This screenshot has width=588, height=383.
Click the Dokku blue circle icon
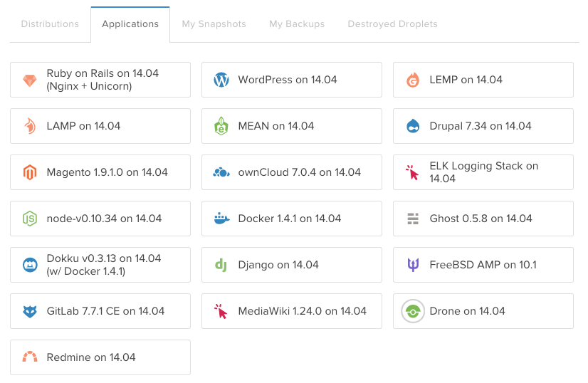(30, 265)
